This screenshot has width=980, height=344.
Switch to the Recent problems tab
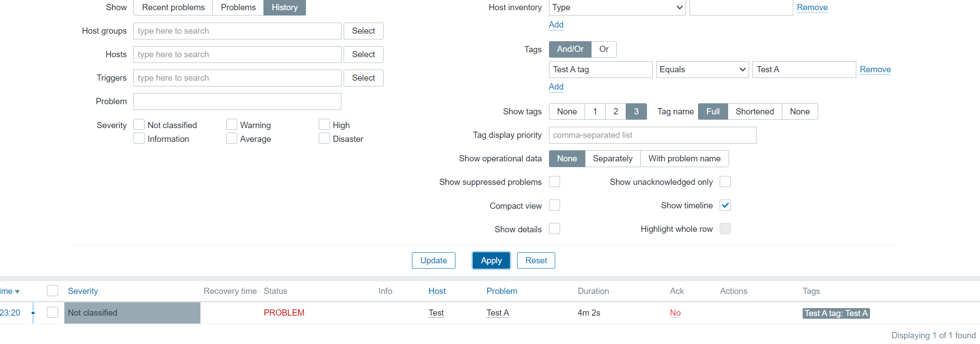(173, 8)
